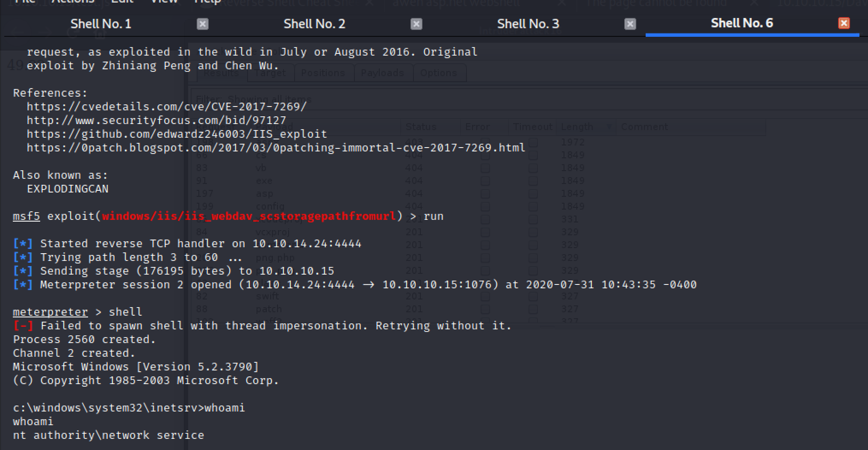Open the 0patch.blogspot.com reference link

pos(276,148)
